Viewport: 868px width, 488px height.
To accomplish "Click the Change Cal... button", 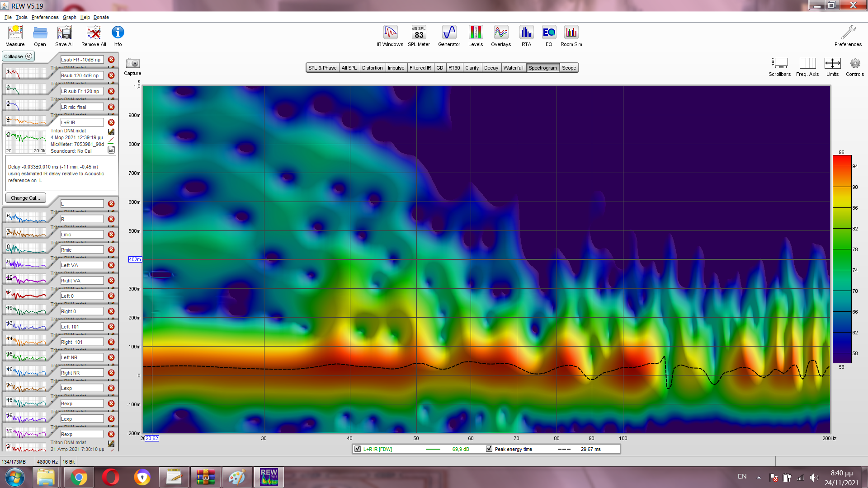I will (x=25, y=198).
